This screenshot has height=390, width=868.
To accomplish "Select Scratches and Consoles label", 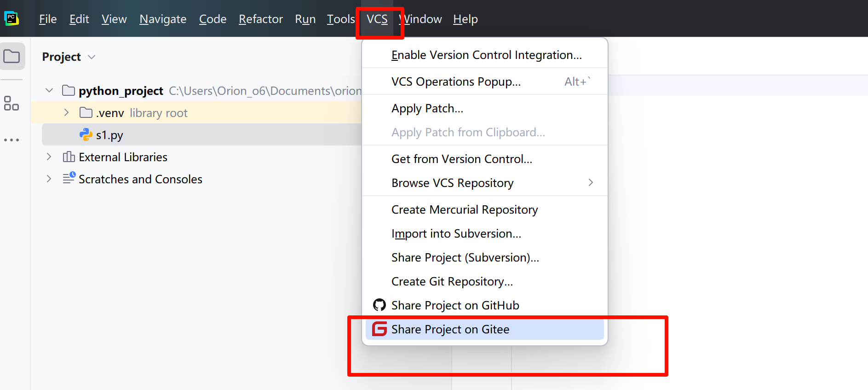I will point(140,179).
